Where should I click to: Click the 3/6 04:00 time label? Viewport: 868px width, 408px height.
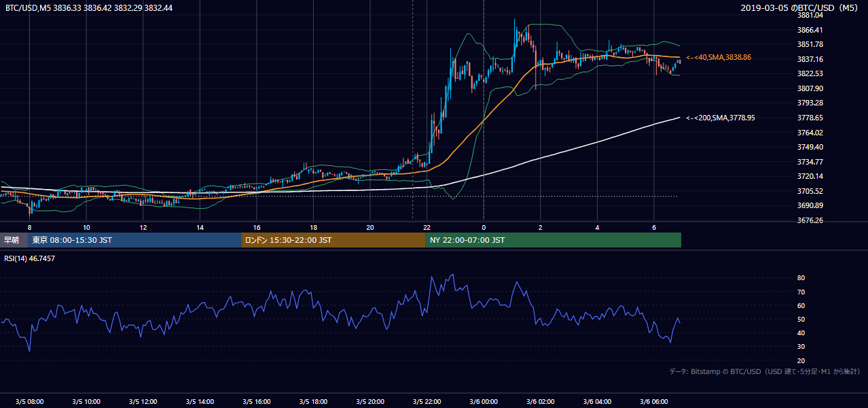point(597,401)
